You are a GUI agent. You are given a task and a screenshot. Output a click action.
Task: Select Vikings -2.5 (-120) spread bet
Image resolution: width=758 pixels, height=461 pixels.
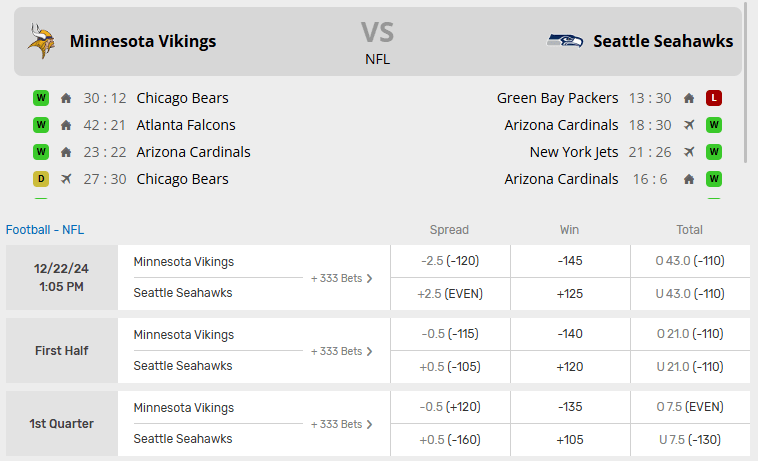coord(450,261)
